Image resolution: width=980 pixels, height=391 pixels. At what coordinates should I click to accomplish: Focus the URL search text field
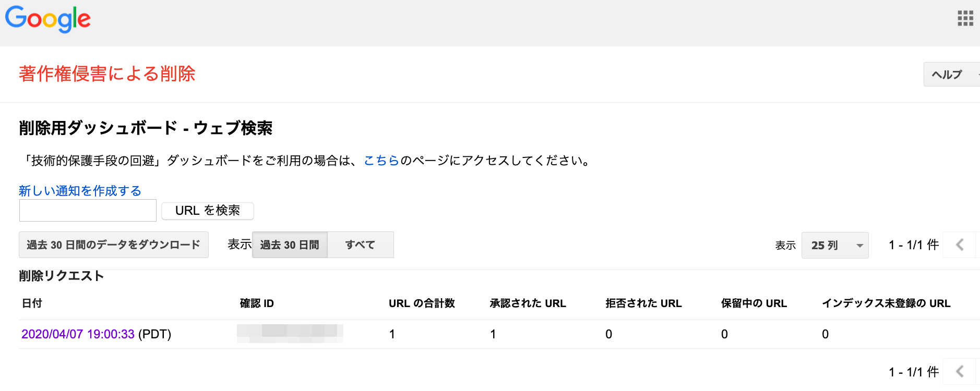click(x=88, y=211)
